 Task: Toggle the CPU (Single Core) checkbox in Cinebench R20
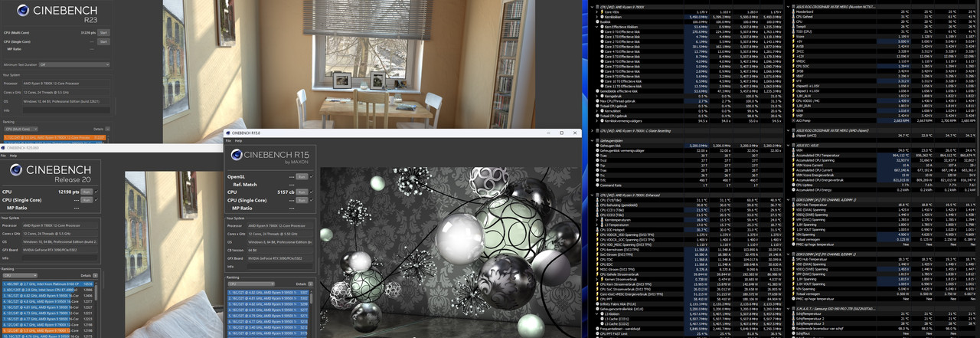coord(96,200)
